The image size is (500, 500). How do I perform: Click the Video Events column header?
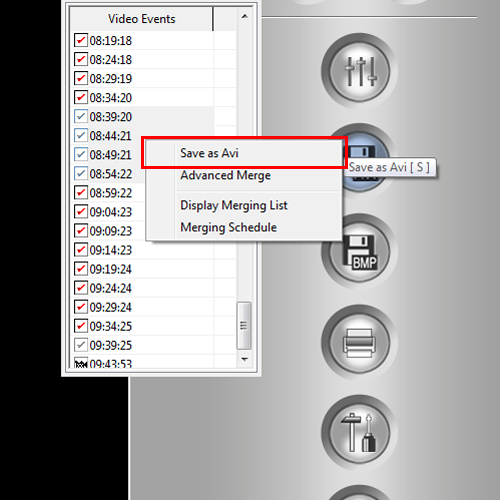tap(142, 19)
